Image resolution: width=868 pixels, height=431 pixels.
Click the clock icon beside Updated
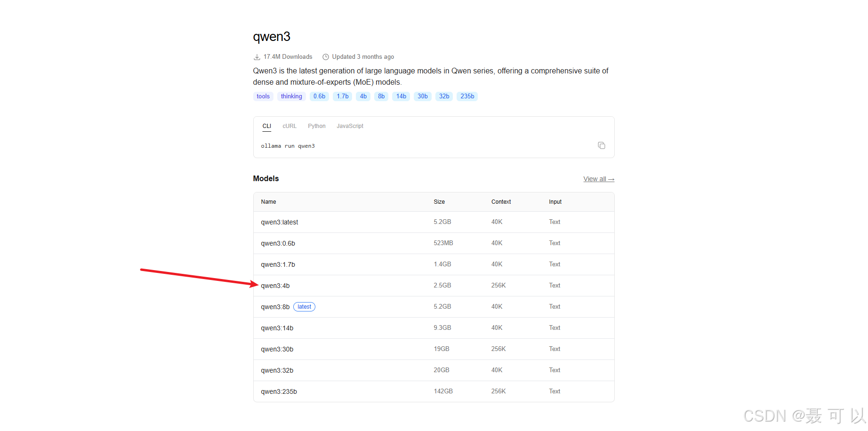[x=325, y=57]
